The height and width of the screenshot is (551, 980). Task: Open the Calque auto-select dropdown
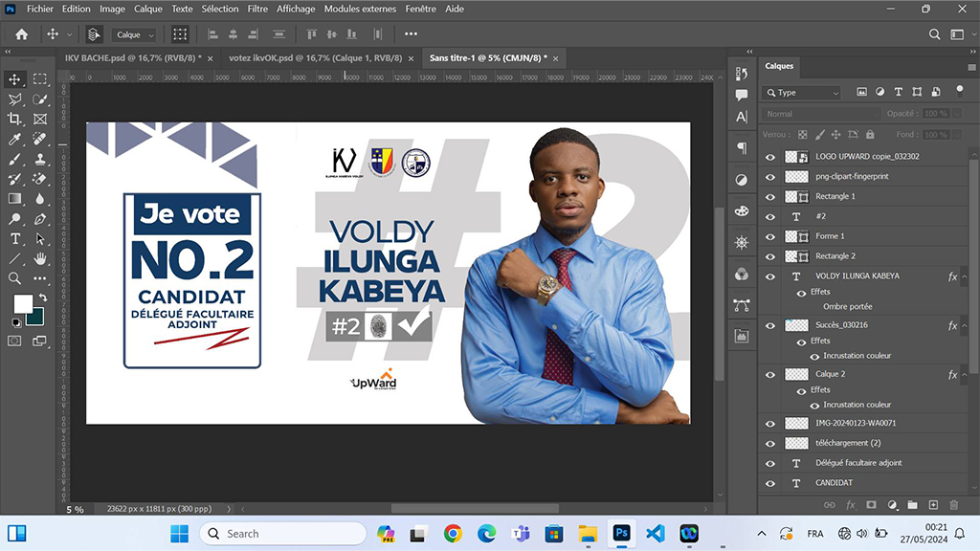134,35
